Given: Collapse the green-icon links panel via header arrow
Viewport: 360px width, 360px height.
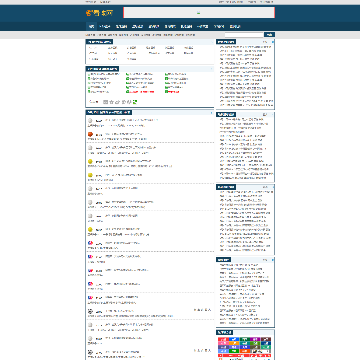Looking at the screenshot, I should (212, 69).
